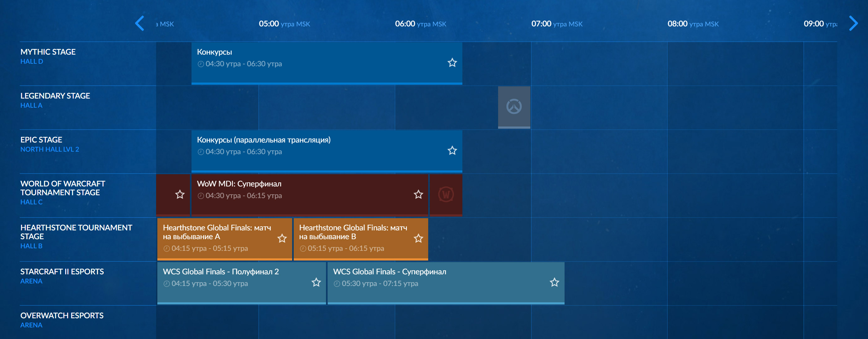Click NORTH HALL LVL 2 location
Screen dimensions: 868x339
[x=50, y=149]
